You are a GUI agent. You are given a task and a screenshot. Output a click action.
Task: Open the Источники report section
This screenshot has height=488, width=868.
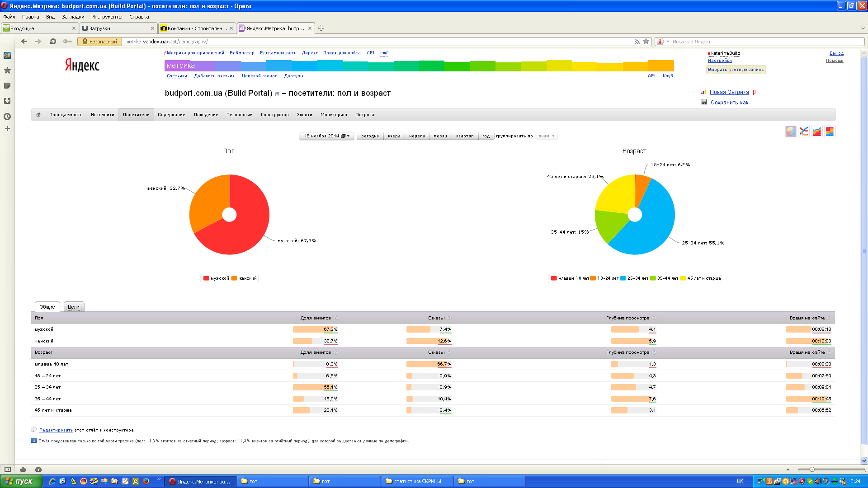click(102, 115)
